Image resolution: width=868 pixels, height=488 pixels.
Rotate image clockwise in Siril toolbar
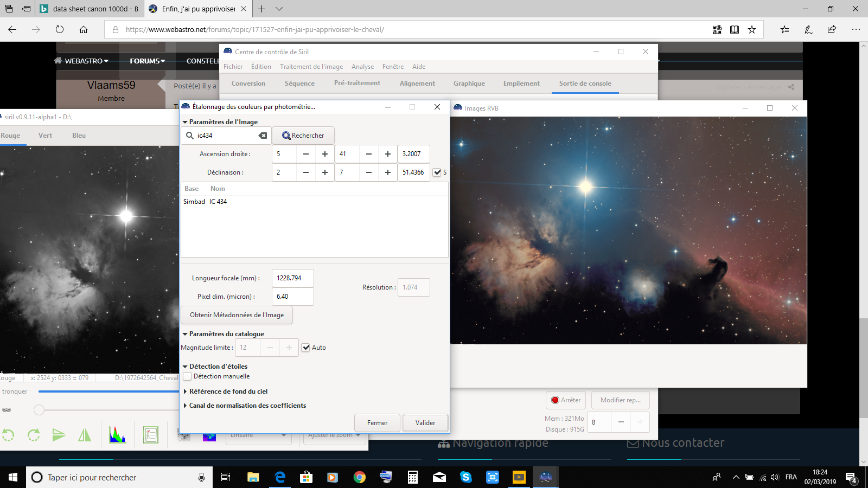34,435
